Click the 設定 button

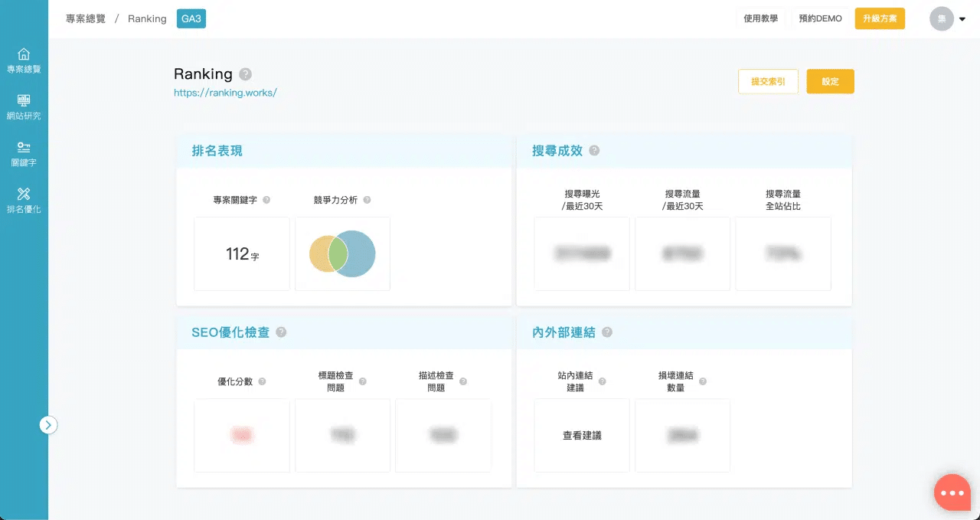(x=830, y=81)
